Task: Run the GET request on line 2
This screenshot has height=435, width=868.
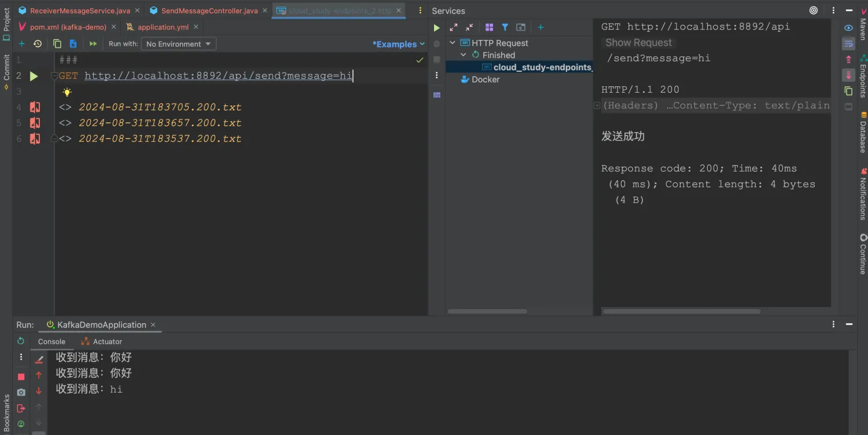Action: click(34, 76)
